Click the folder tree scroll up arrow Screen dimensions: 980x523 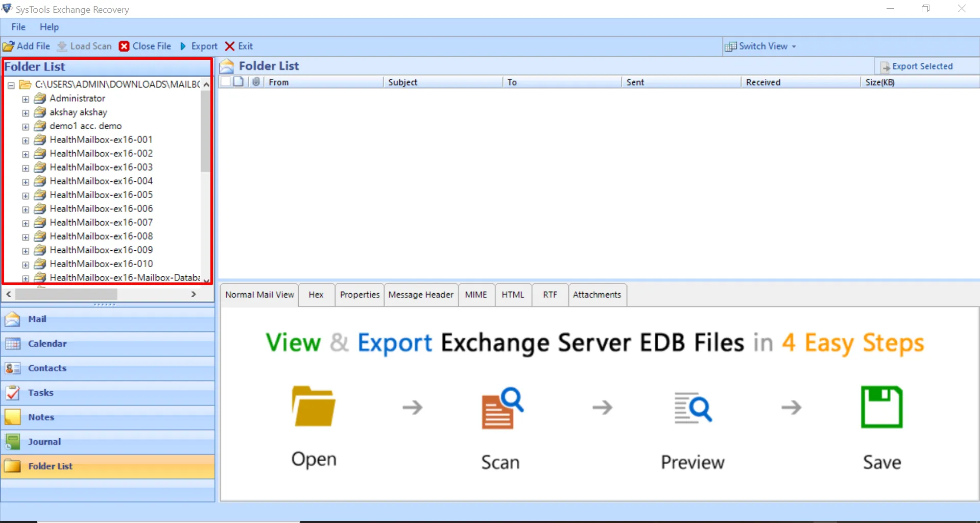tap(206, 85)
